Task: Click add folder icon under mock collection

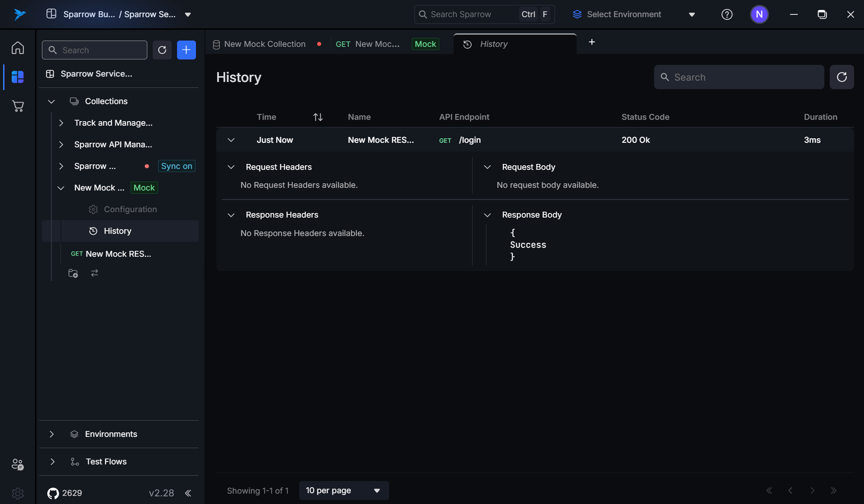Action: click(73, 273)
